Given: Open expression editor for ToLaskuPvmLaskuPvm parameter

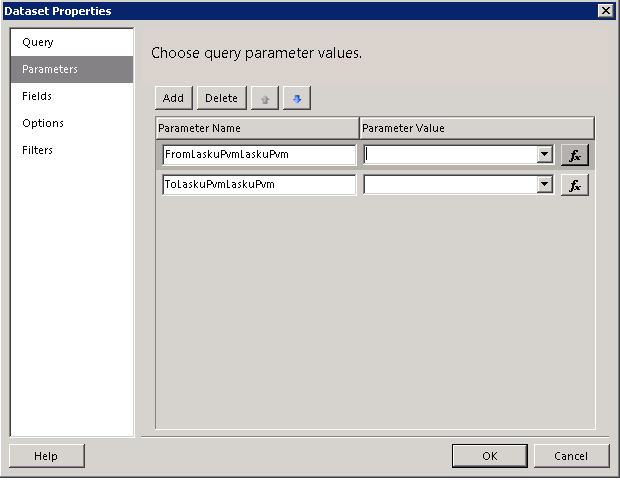Looking at the screenshot, I should click(x=574, y=185).
